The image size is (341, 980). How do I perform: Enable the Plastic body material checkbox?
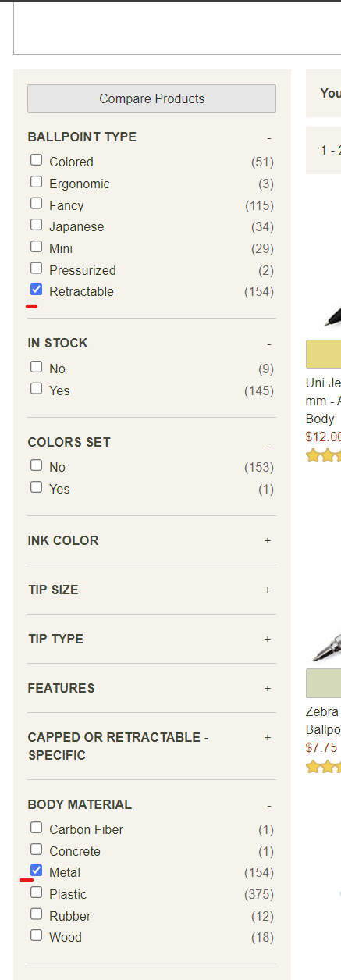[36, 893]
